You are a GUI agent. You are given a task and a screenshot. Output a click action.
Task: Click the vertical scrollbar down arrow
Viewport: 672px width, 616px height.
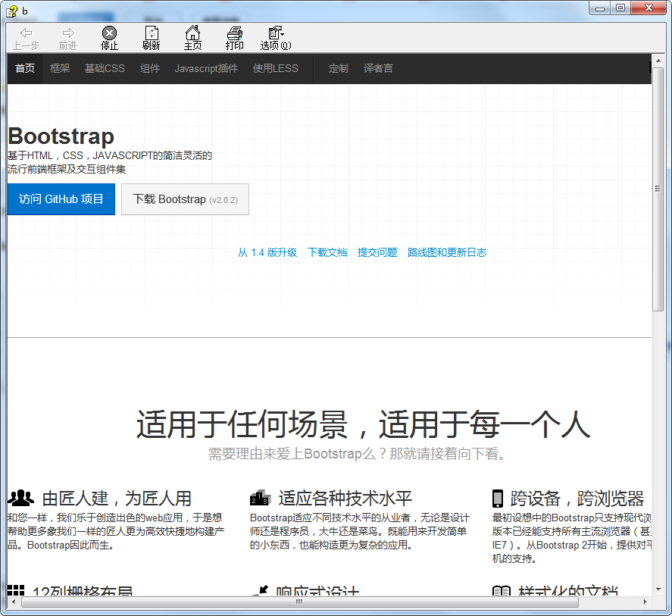tap(658, 589)
